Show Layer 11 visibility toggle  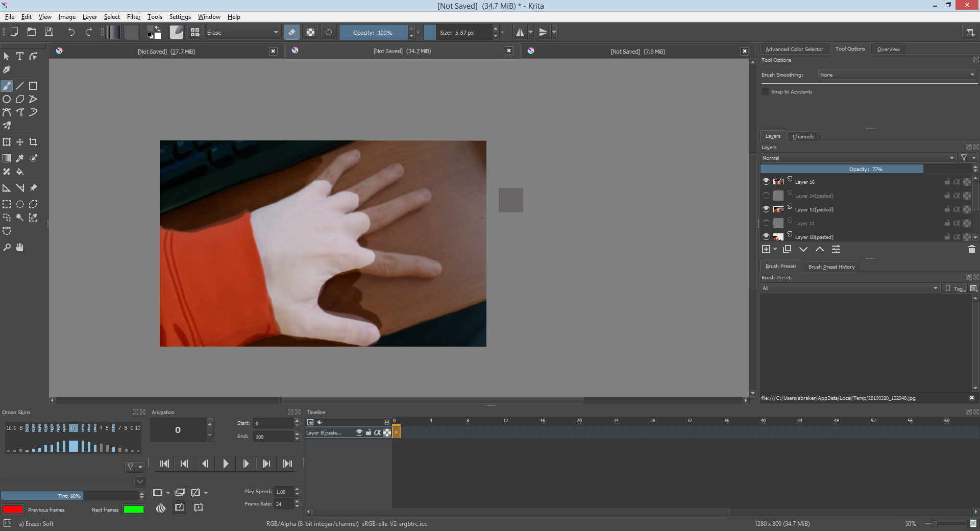[x=766, y=223]
